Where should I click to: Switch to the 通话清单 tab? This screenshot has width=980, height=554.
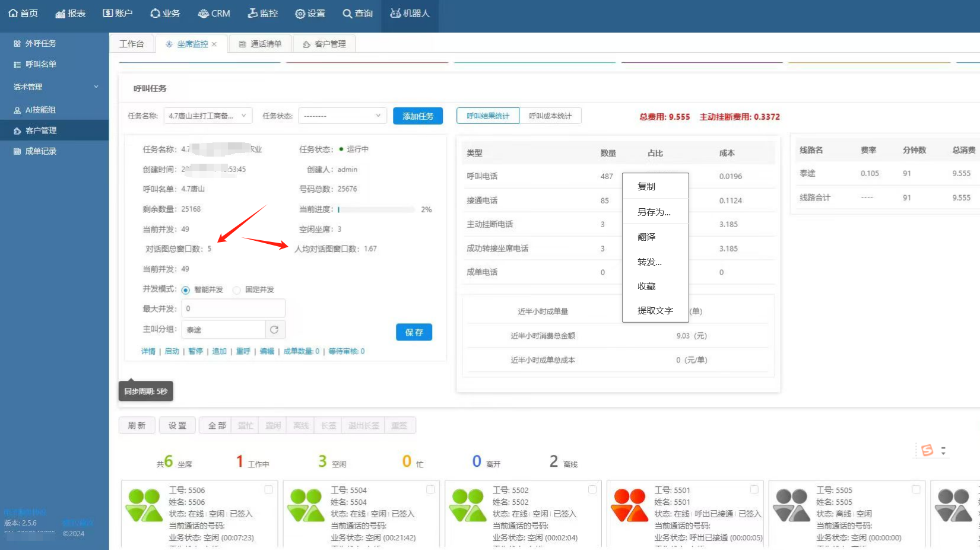pos(259,44)
